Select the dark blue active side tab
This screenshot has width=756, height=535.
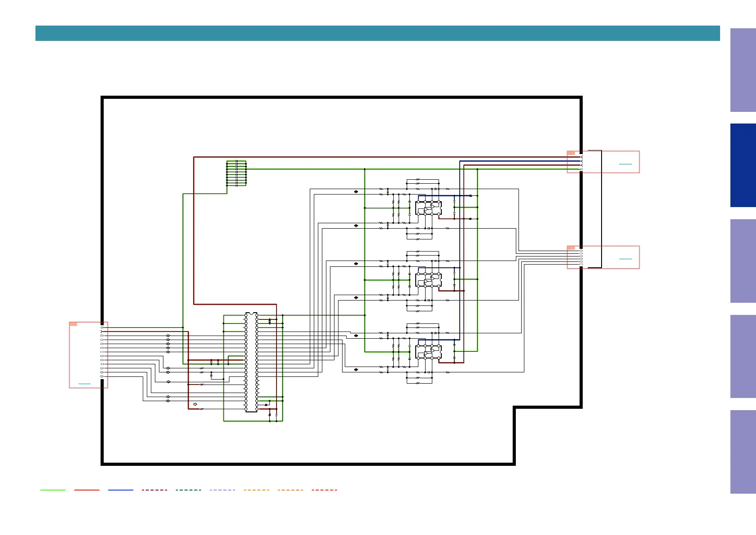click(743, 165)
